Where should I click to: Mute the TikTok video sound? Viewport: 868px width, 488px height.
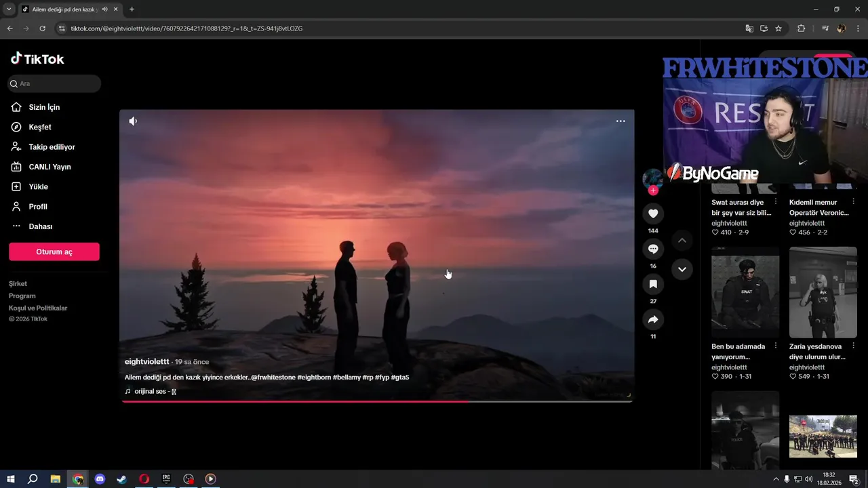click(x=133, y=121)
